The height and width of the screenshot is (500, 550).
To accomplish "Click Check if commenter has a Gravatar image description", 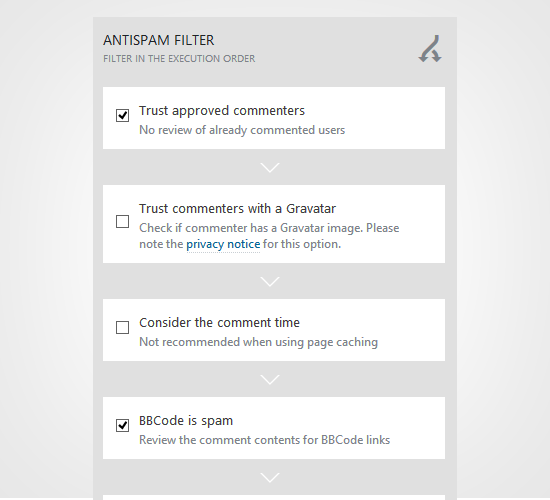I will 269,236.
